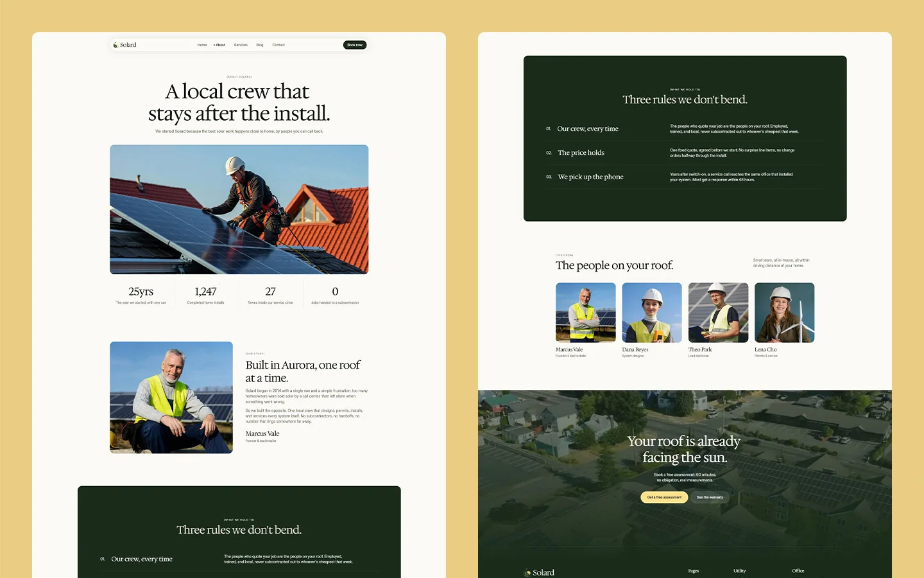Screen dimensions: 924x578
Task: Select Lena Cho crew member photo
Action: coord(785,313)
